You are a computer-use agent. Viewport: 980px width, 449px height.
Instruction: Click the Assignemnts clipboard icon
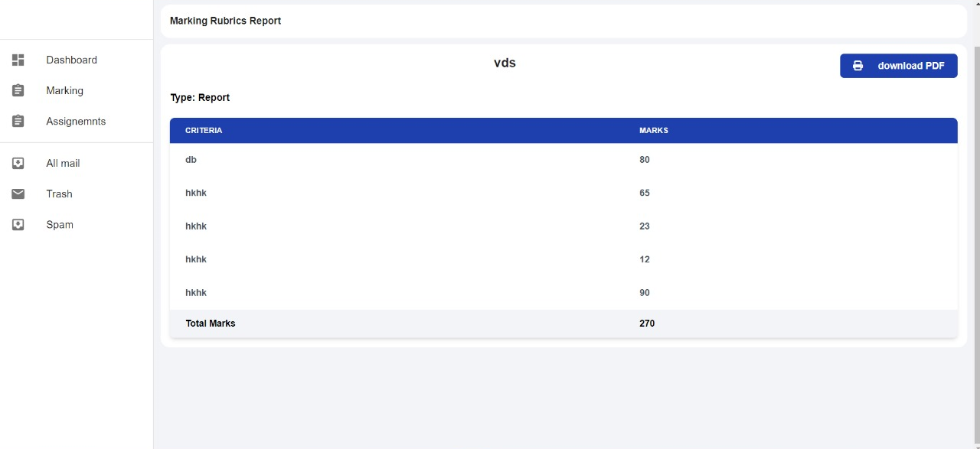pyautogui.click(x=18, y=121)
